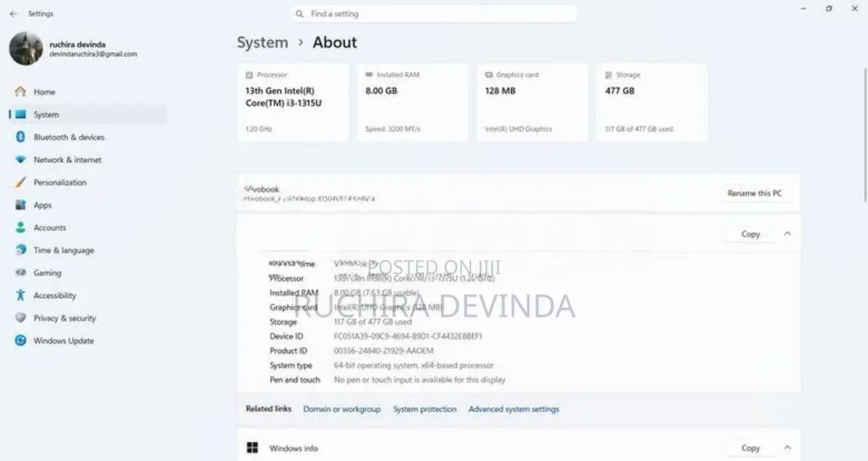Viewport: 868px width, 461px height.
Task: Open Bluetooth & devices icon
Action: [x=21, y=137]
